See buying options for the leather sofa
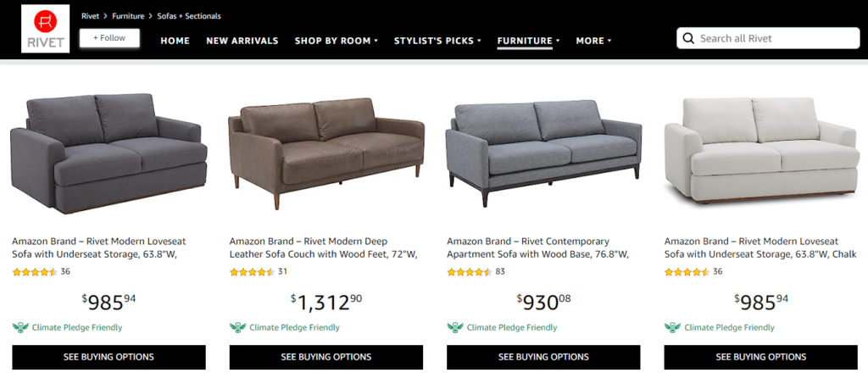The width and height of the screenshot is (868, 378). [326, 357]
